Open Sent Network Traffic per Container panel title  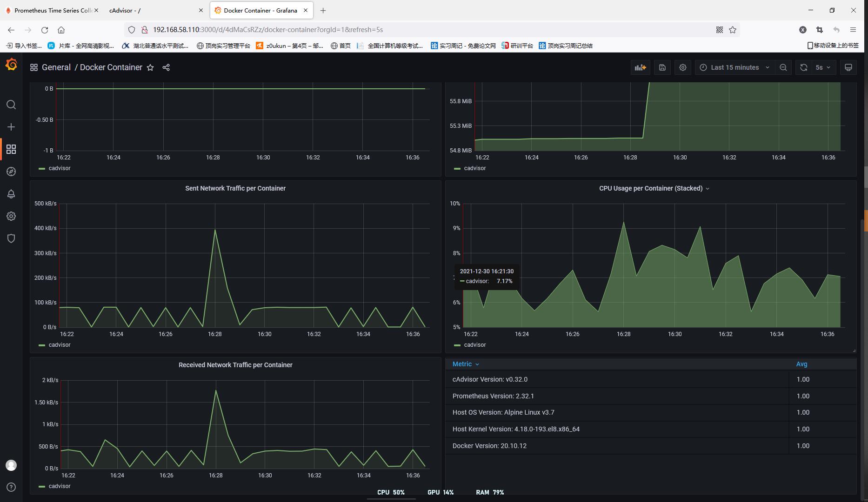(235, 188)
